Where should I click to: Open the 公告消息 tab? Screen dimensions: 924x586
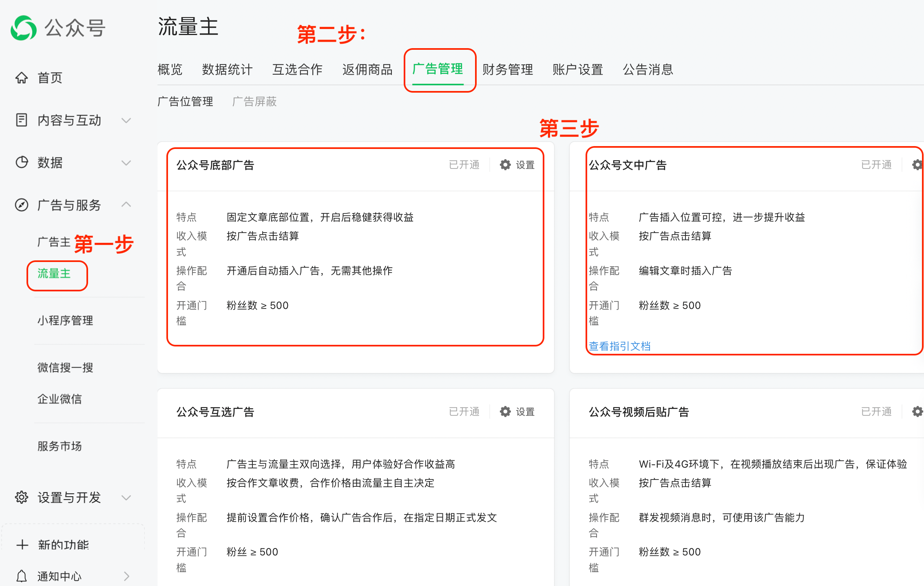pyautogui.click(x=648, y=69)
